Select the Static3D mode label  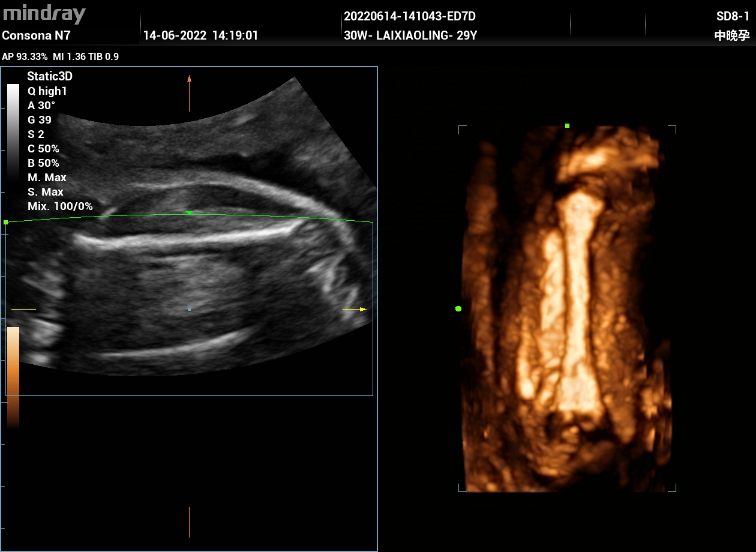click(50, 76)
